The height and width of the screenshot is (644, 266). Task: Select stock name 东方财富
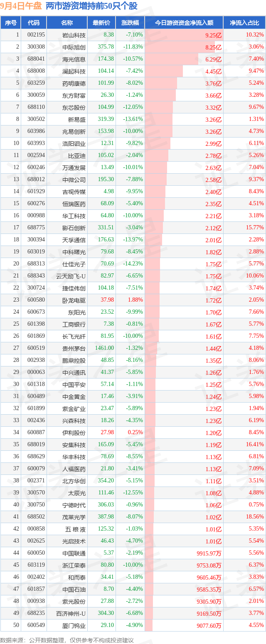coord(74,95)
